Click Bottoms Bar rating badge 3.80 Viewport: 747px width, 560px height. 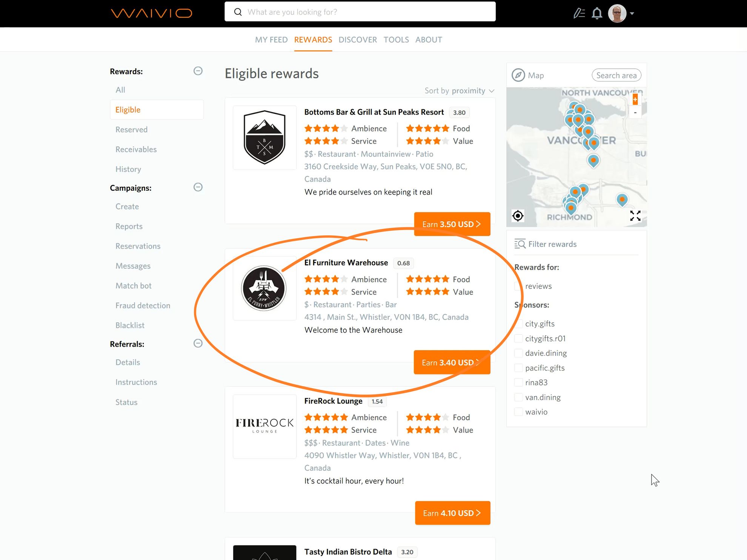click(x=459, y=112)
